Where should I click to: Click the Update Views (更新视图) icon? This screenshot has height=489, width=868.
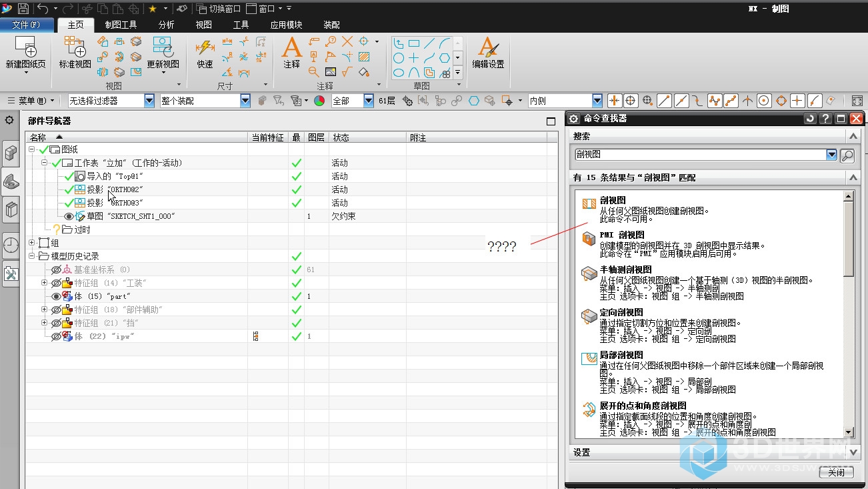click(x=163, y=47)
